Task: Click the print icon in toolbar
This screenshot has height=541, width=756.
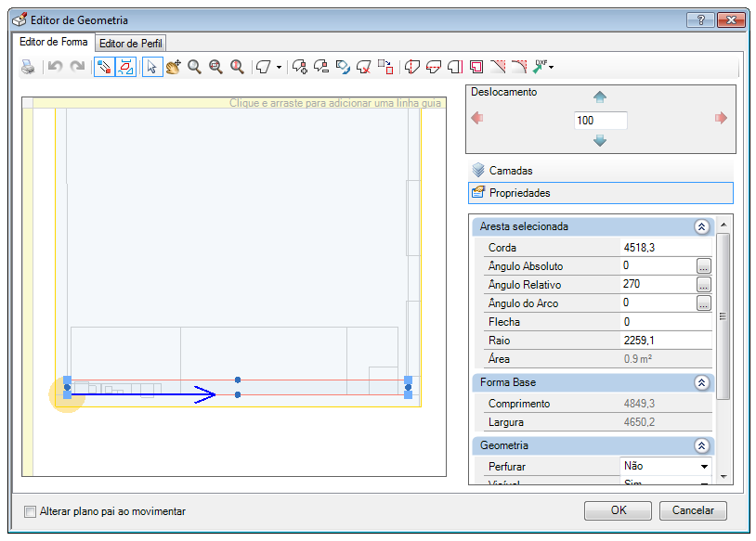Action: 29,67
